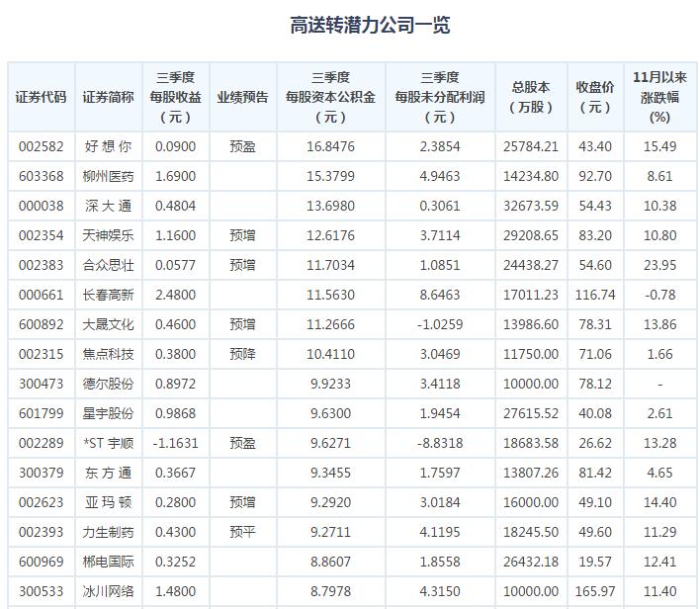Select the -1.0259 undistributed profit value
The height and width of the screenshot is (609, 700).
pyautogui.click(x=440, y=324)
